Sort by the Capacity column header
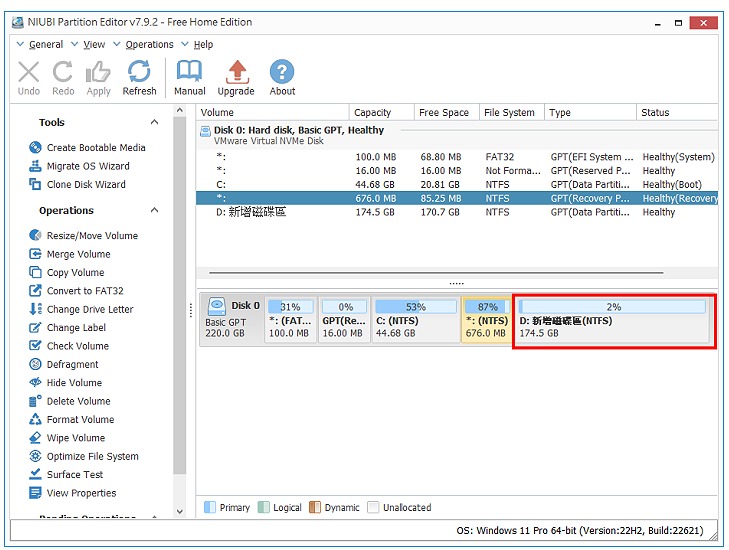 381,113
